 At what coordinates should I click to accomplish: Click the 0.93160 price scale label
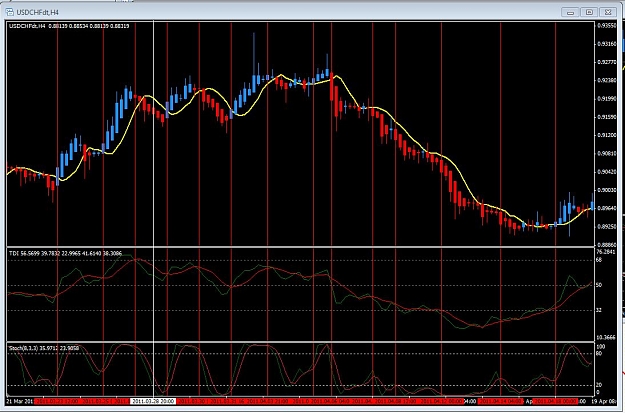607,44
